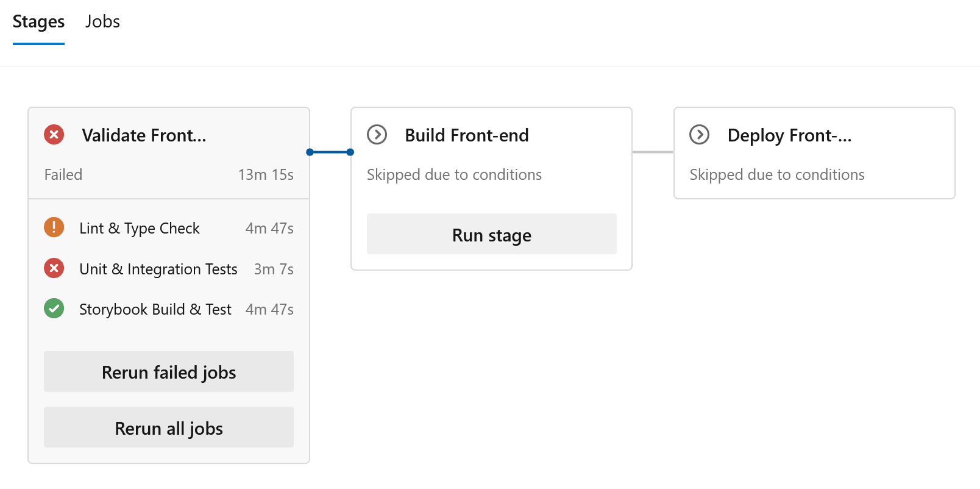Open the Unit & Integration Tests job
980x489 pixels.
(x=158, y=269)
